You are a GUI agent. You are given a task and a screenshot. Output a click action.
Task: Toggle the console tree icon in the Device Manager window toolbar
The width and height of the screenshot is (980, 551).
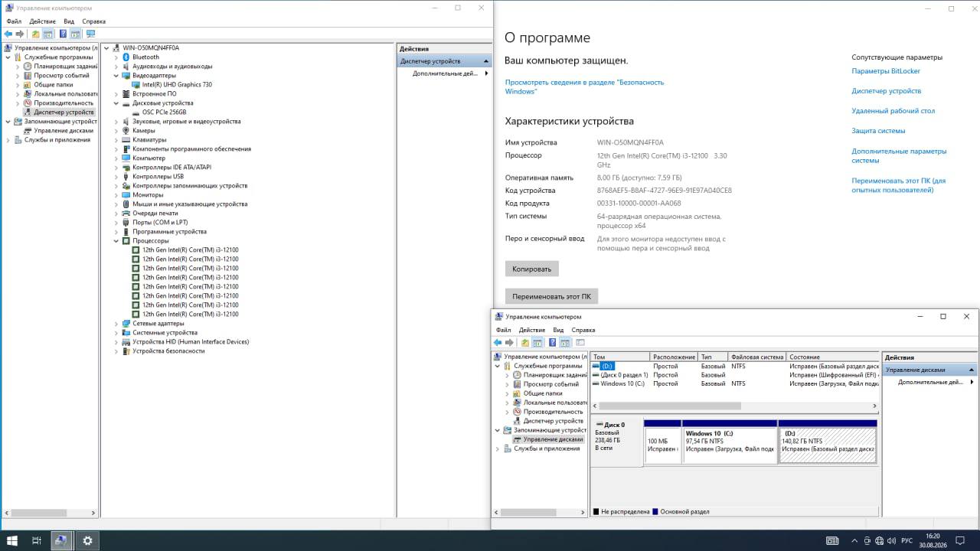[48, 34]
